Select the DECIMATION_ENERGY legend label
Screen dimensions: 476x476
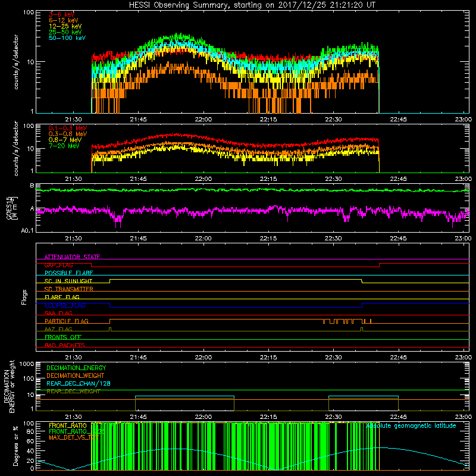point(76,368)
